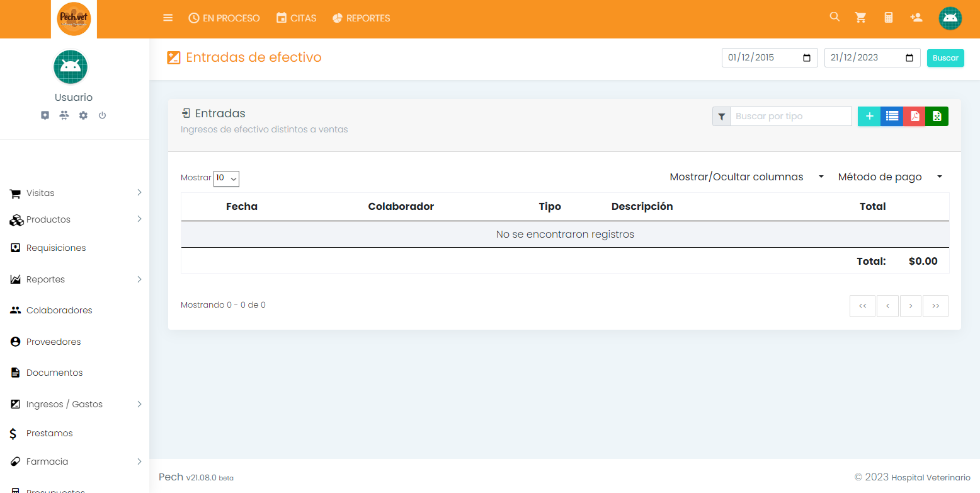Click the power logout icon under Usuario
The image size is (980, 493).
coord(102,115)
